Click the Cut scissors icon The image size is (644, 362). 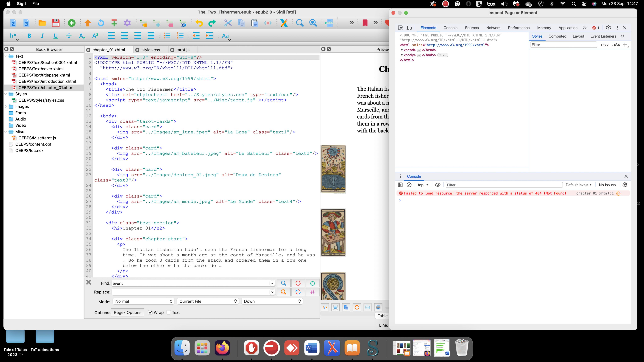tap(228, 23)
